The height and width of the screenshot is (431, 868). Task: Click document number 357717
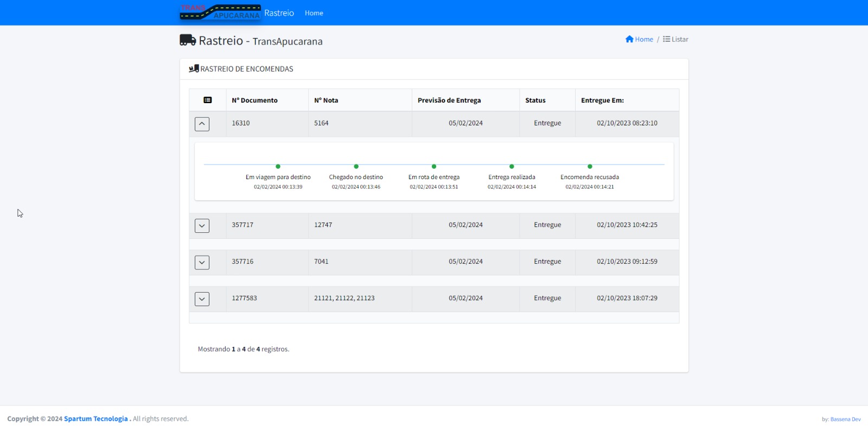point(242,225)
